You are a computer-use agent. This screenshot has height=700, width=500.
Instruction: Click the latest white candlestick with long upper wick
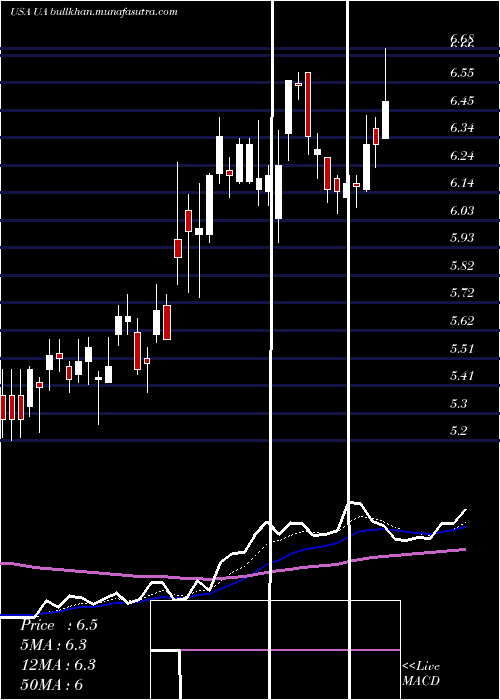[x=385, y=120]
